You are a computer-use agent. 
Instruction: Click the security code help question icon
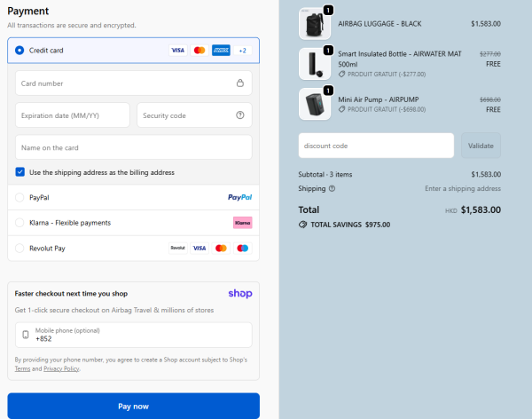click(x=239, y=115)
